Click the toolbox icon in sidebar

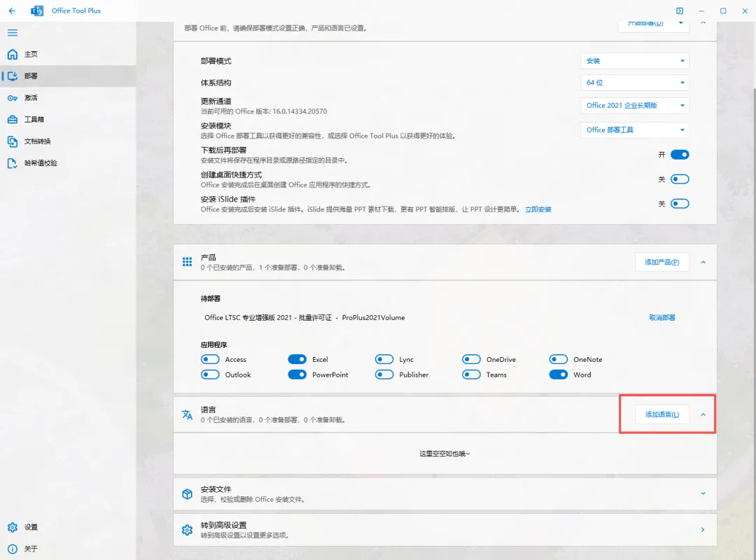click(13, 120)
